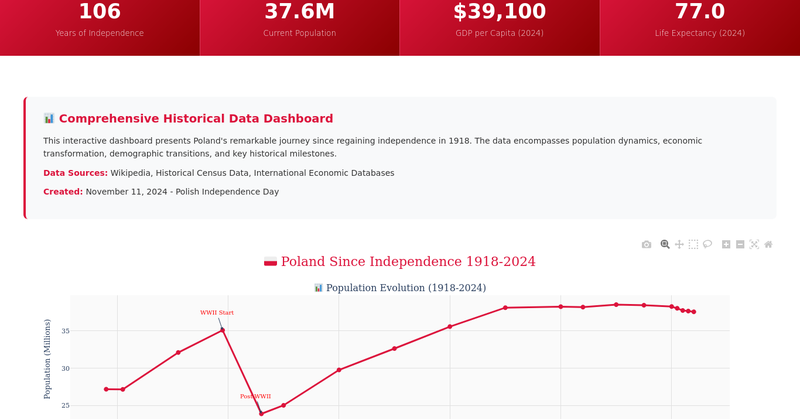Click the dashboard description paragraph
800x419 pixels.
pos(372,147)
